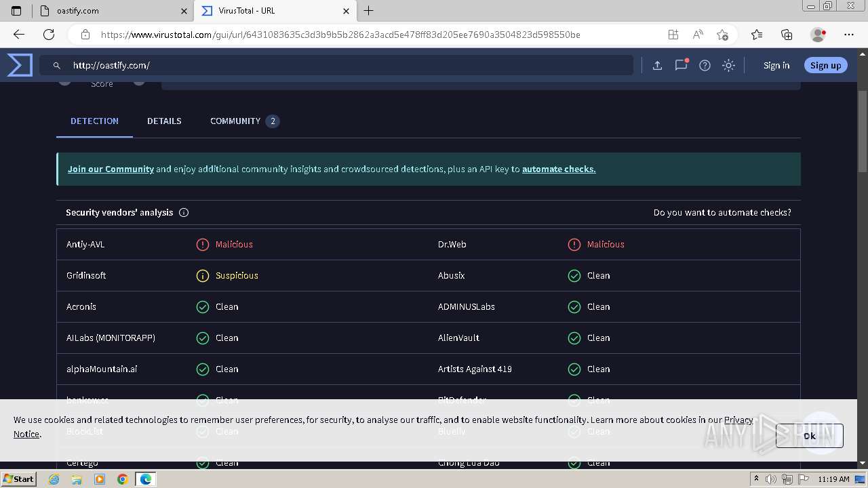Click the Clean checkmark icon for Acronis
Image resolution: width=868 pixels, height=488 pixels.
202,307
